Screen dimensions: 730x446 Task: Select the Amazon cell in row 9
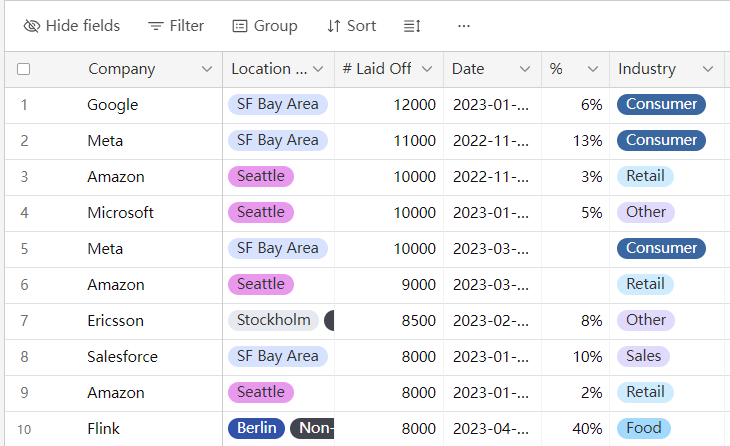(x=114, y=393)
